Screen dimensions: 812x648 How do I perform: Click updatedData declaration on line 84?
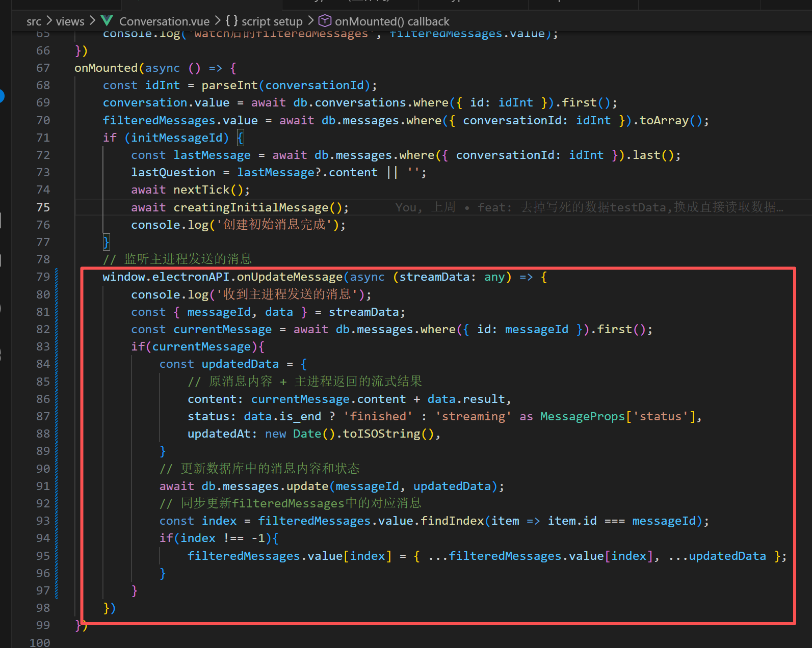pos(240,364)
